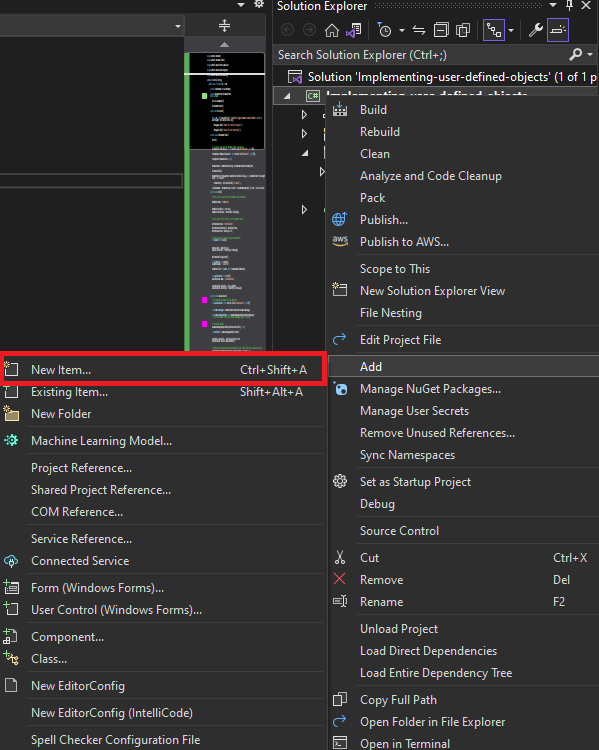Click the NuGet package icon
This screenshot has width=599, height=750.
340,389
